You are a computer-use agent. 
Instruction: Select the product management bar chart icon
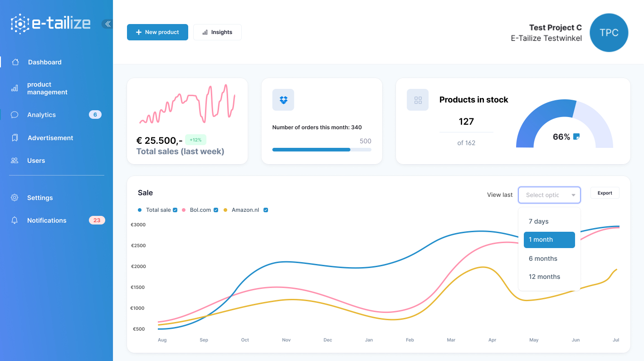14,88
